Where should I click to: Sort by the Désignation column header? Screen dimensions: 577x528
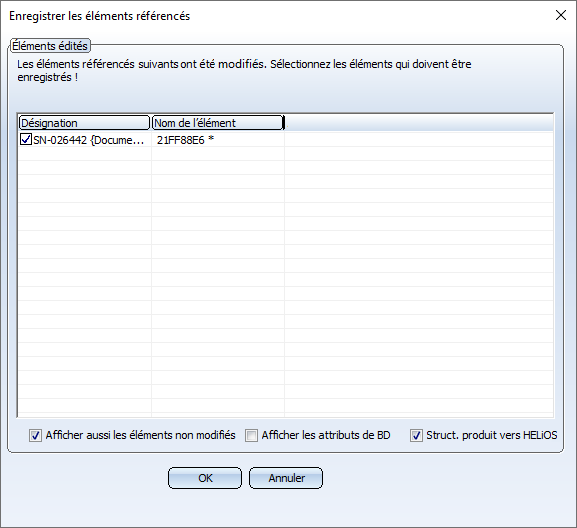click(84, 123)
